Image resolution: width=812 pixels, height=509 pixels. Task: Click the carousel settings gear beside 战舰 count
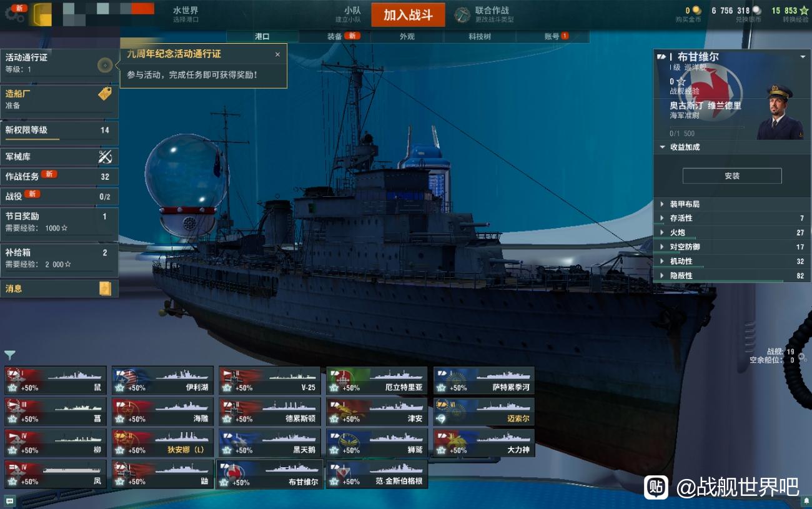pos(802,357)
